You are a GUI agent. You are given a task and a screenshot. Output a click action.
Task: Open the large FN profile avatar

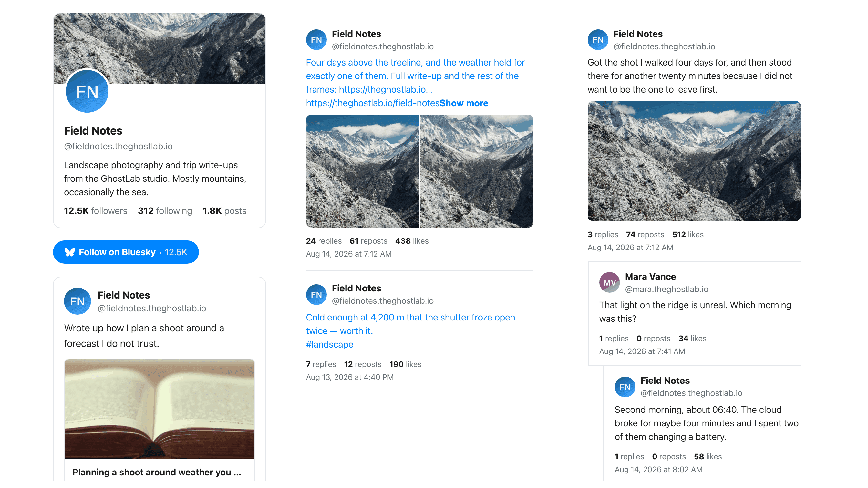tap(87, 91)
